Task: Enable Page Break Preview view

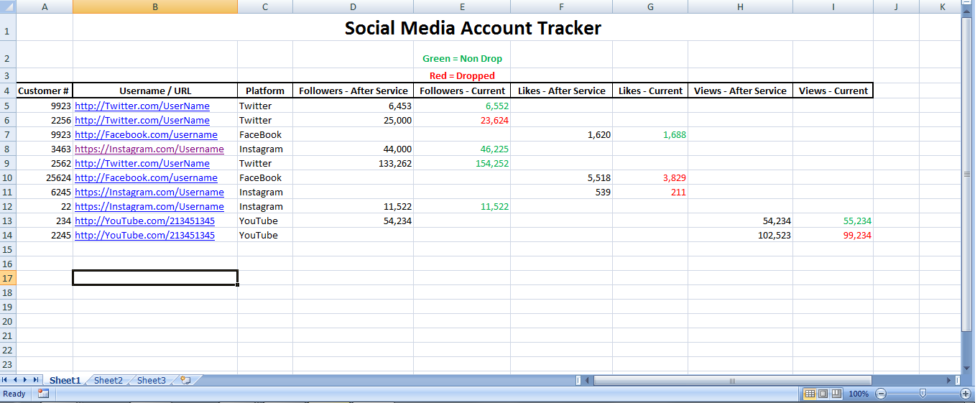Action: pos(836,394)
